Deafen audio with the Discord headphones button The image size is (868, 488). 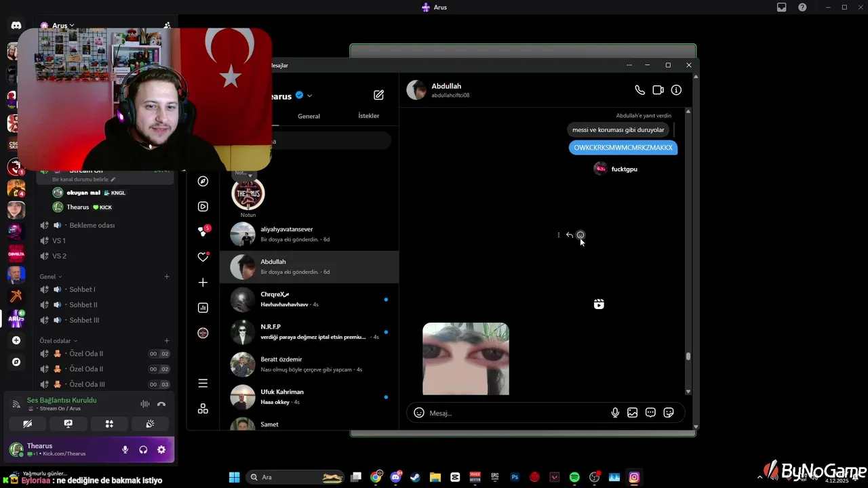point(143,449)
